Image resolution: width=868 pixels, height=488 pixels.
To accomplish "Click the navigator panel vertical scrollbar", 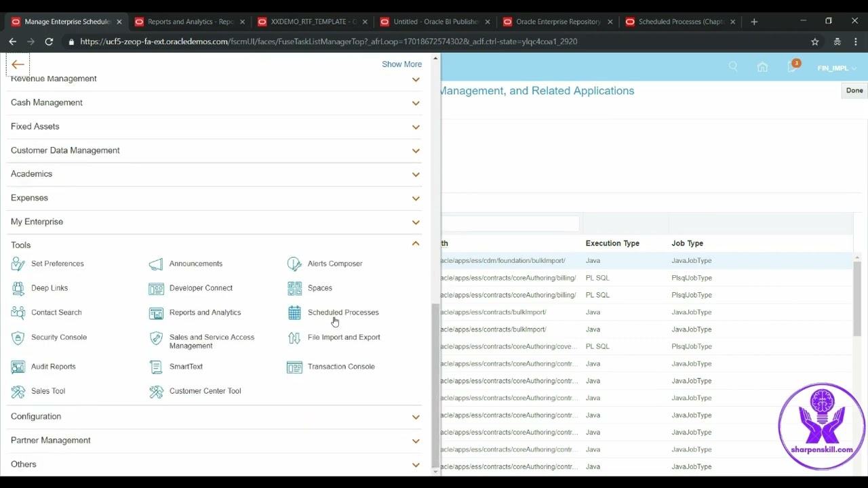I will coord(435,386).
